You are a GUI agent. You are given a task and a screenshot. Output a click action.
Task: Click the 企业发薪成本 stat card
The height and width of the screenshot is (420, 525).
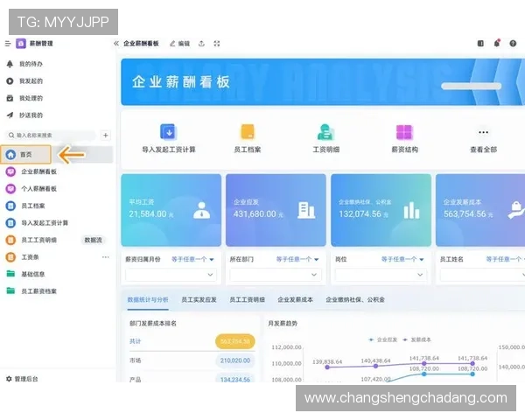(x=480, y=210)
